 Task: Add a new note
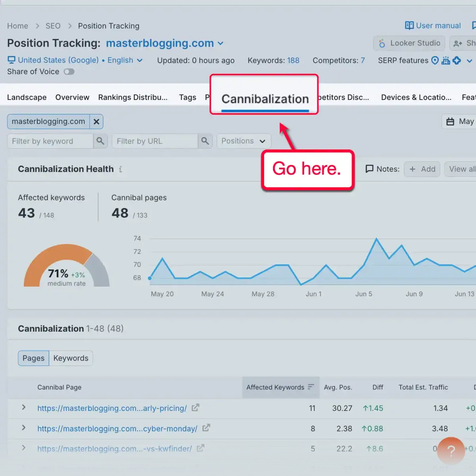[x=422, y=169]
